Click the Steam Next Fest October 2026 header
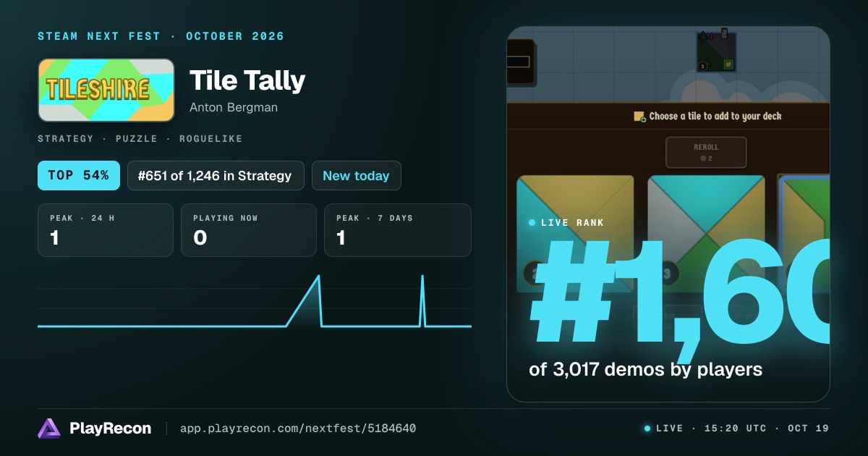868x456 pixels. (161, 36)
